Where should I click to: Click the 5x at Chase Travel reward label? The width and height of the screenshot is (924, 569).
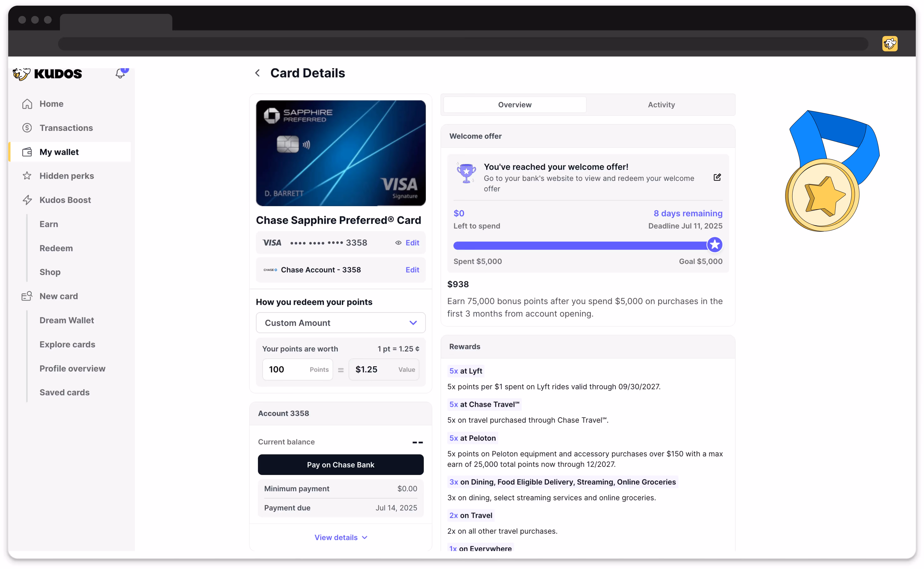484,404
